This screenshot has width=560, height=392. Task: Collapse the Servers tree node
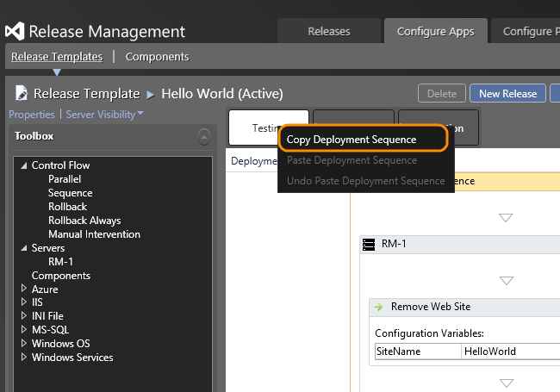click(x=24, y=248)
